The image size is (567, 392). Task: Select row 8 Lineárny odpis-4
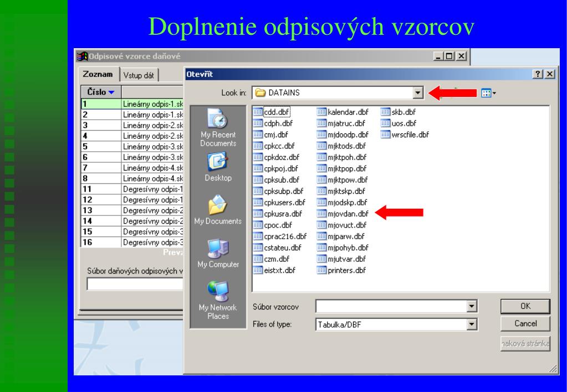point(132,178)
